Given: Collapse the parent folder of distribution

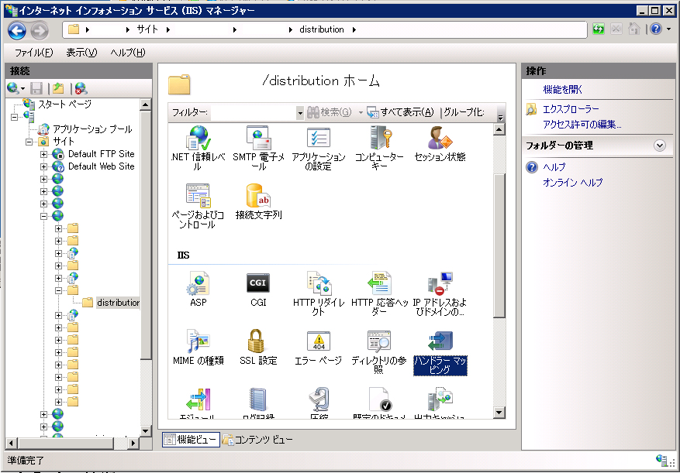Looking at the screenshot, I should tap(58, 290).
